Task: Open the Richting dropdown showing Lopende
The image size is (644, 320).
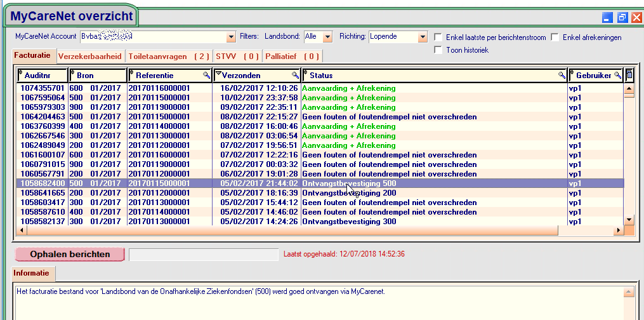Action: pyautogui.click(x=423, y=37)
